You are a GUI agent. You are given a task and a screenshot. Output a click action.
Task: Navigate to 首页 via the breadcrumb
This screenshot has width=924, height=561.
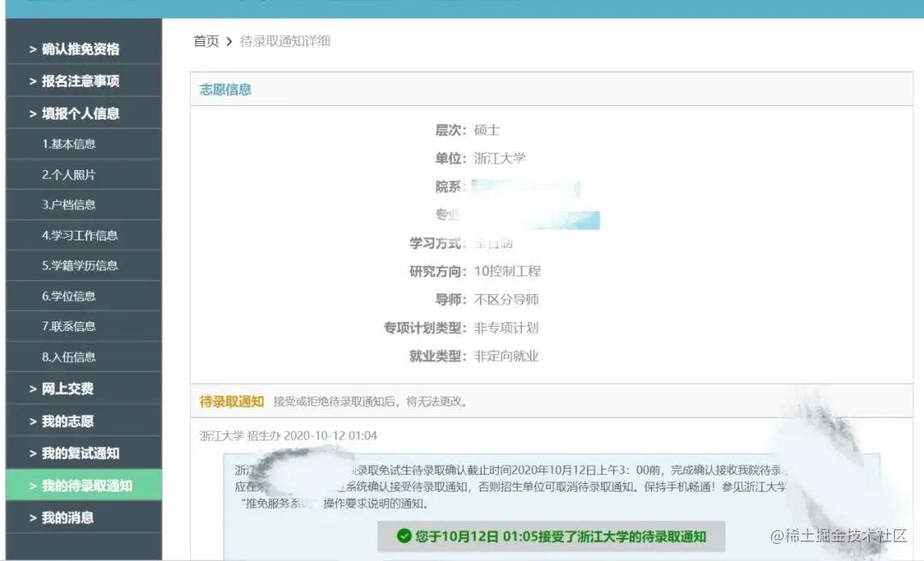(205, 40)
